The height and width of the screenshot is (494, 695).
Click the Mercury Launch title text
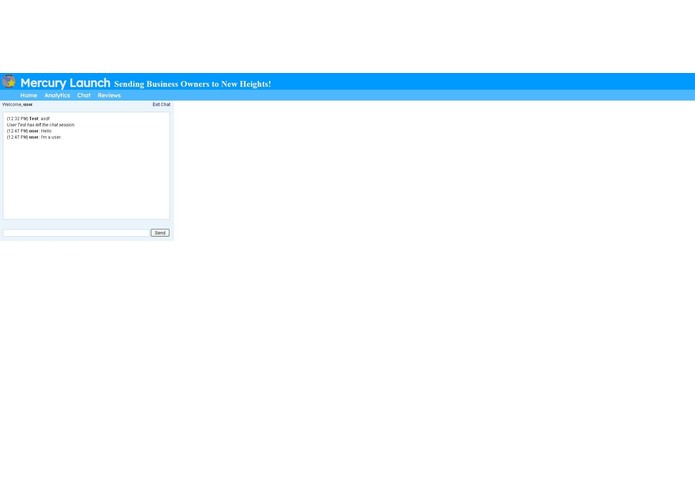(65, 83)
